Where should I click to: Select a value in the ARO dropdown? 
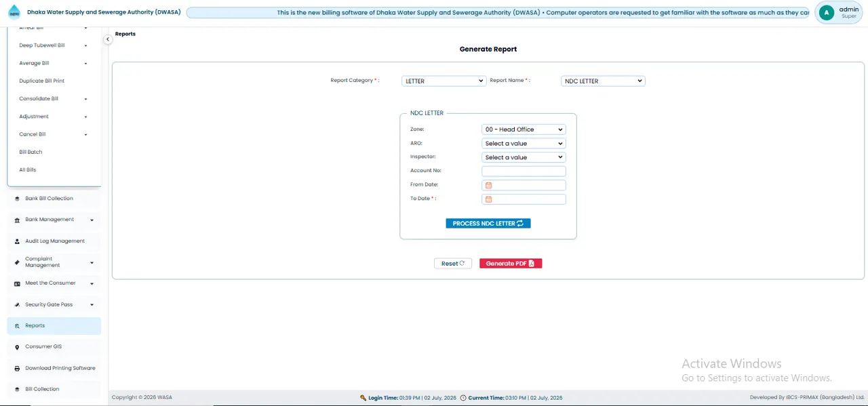click(524, 144)
